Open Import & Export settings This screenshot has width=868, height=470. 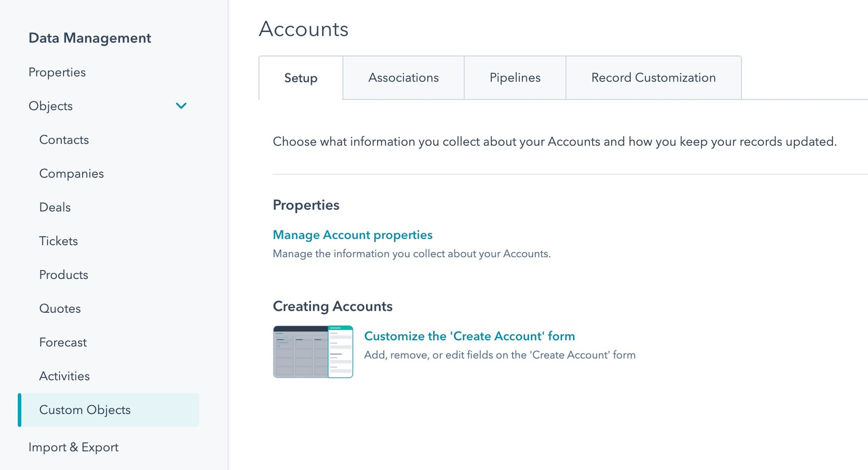[x=73, y=447]
